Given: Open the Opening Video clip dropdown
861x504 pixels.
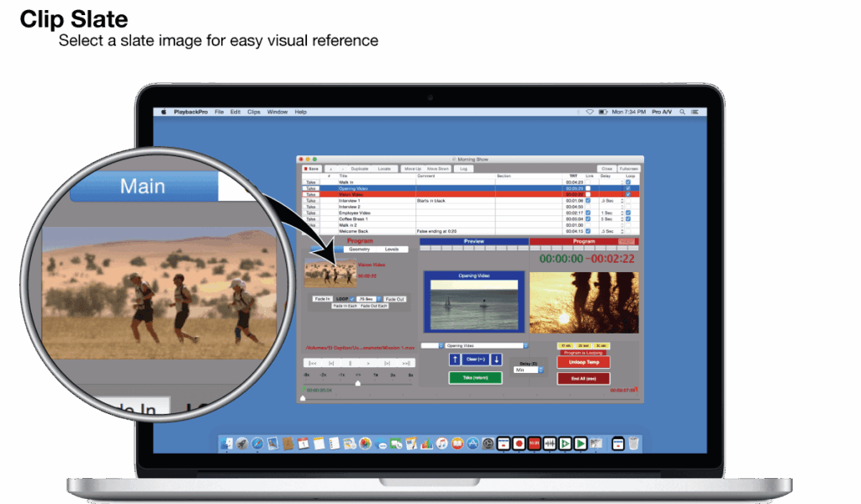Looking at the screenshot, I should (x=487, y=345).
